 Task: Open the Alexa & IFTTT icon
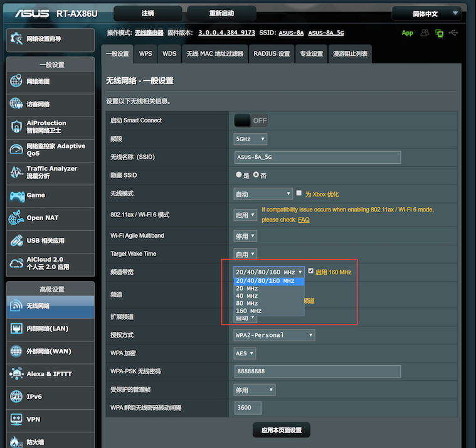tap(16, 373)
